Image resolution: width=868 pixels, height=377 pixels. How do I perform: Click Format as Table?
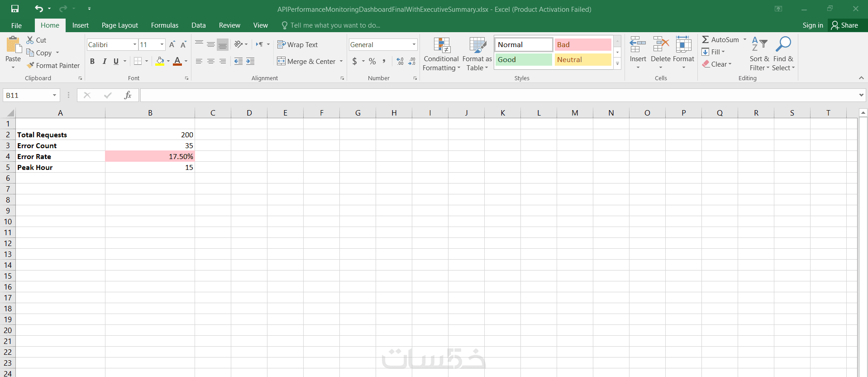click(477, 54)
